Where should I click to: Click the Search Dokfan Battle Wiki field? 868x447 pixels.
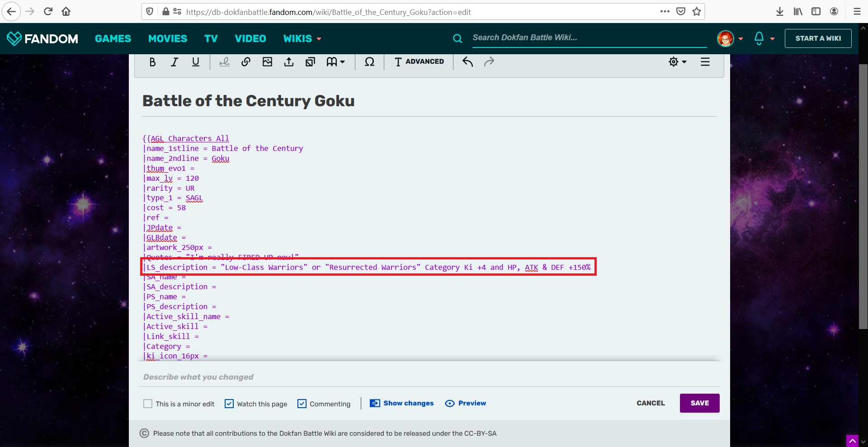pos(589,38)
